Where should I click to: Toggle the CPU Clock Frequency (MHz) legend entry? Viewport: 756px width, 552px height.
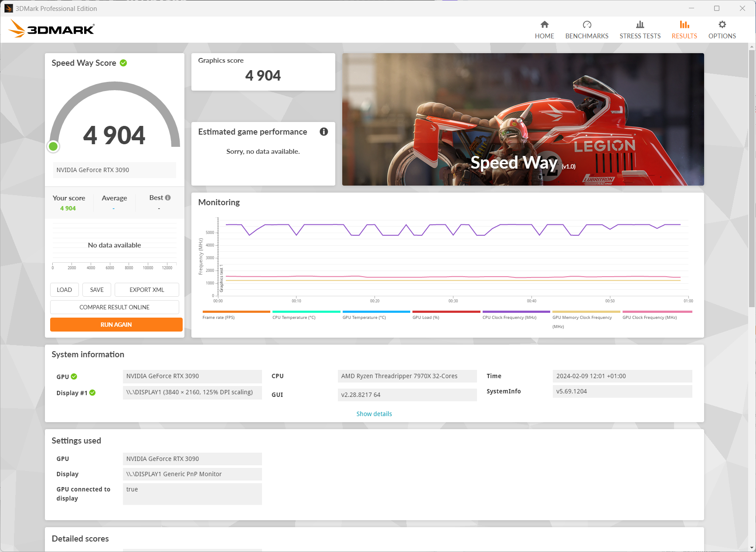click(x=516, y=315)
